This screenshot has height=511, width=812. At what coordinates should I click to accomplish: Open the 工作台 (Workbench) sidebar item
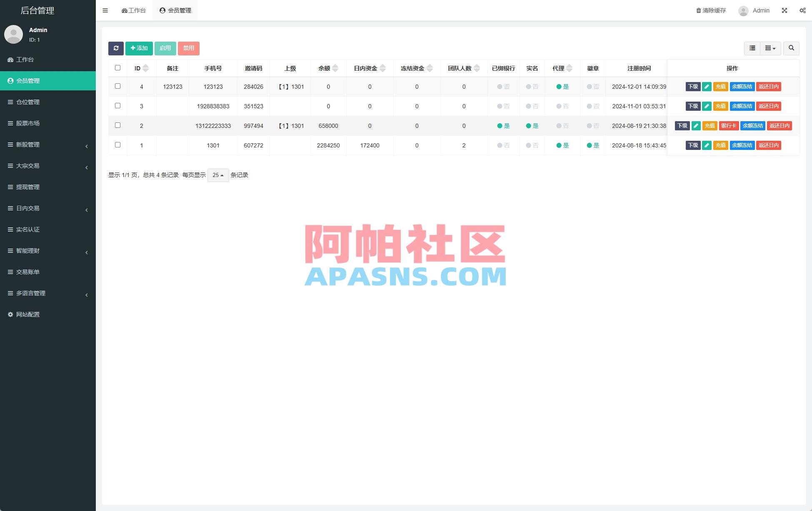point(133,10)
